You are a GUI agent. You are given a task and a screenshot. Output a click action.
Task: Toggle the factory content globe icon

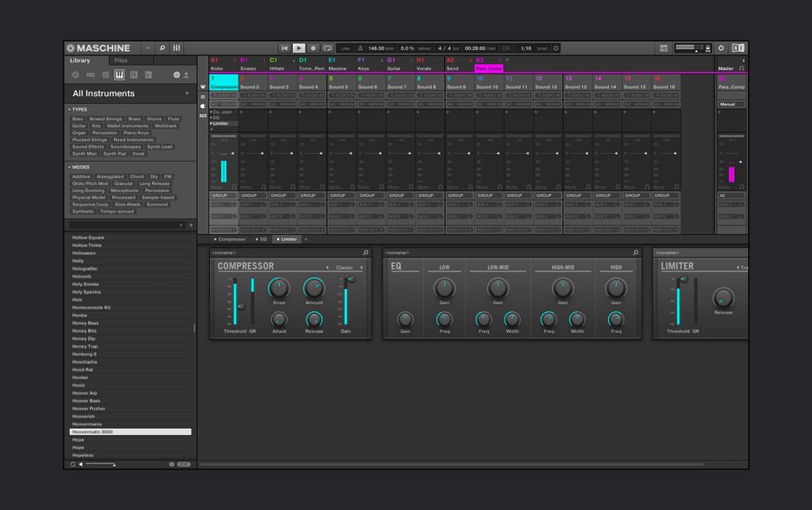coord(176,74)
